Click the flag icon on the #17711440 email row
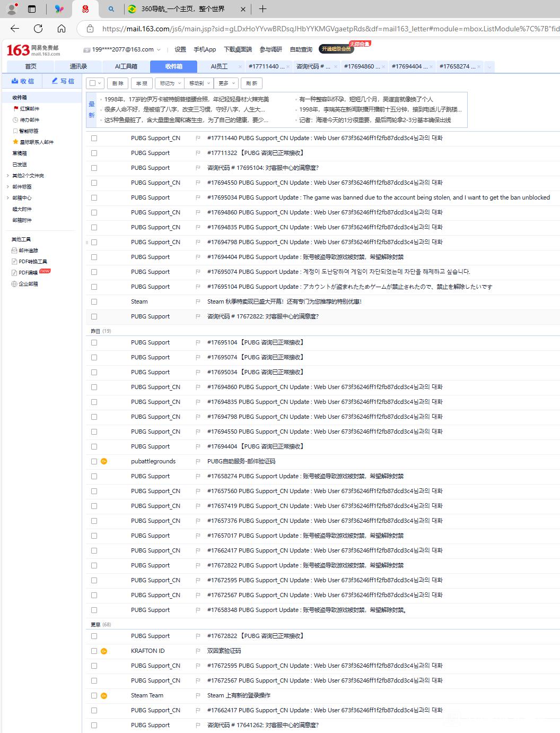This screenshot has width=560, height=733. point(198,138)
